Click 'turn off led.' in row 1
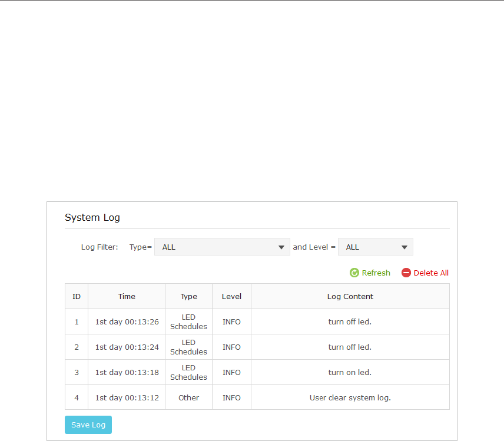The height and width of the screenshot is (441, 504). tap(350, 321)
